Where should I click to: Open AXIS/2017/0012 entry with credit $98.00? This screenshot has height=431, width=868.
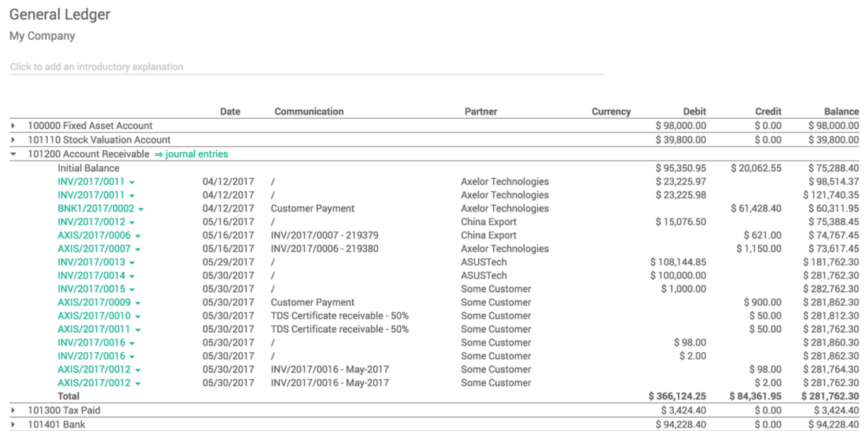(94, 370)
